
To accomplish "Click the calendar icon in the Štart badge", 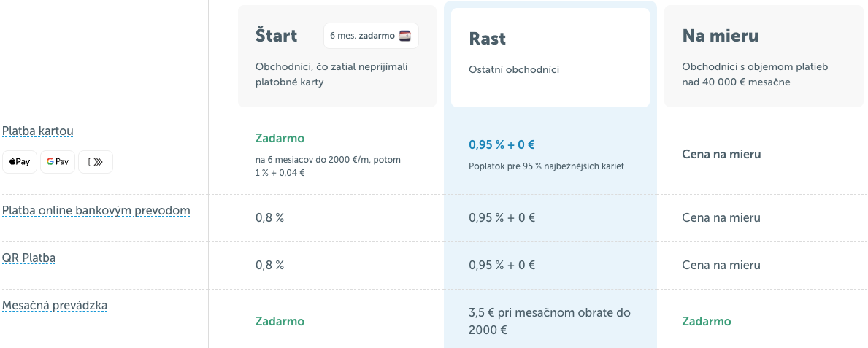I will pos(405,36).
